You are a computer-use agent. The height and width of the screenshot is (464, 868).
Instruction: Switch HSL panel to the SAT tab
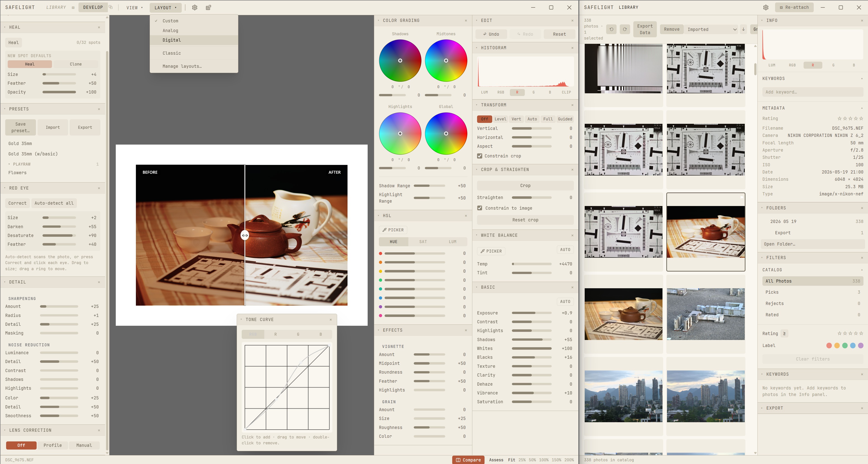click(423, 242)
